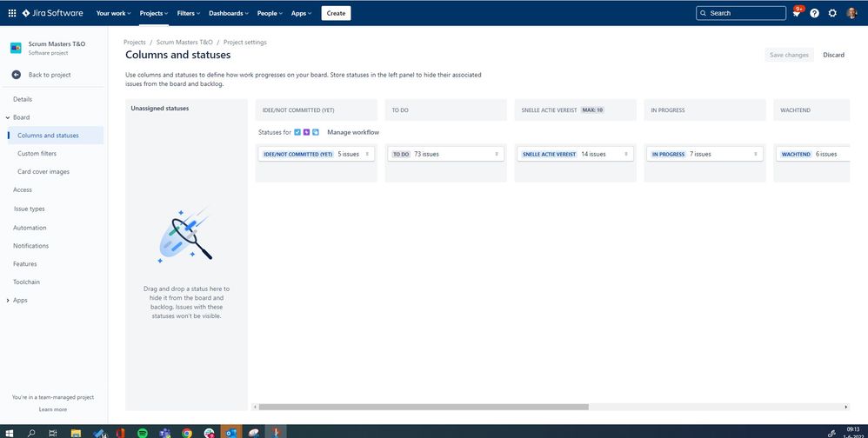The height and width of the screenshot is (438, 868).
Task: Click the TO DO column header
Action: click(x=445, y=110)
